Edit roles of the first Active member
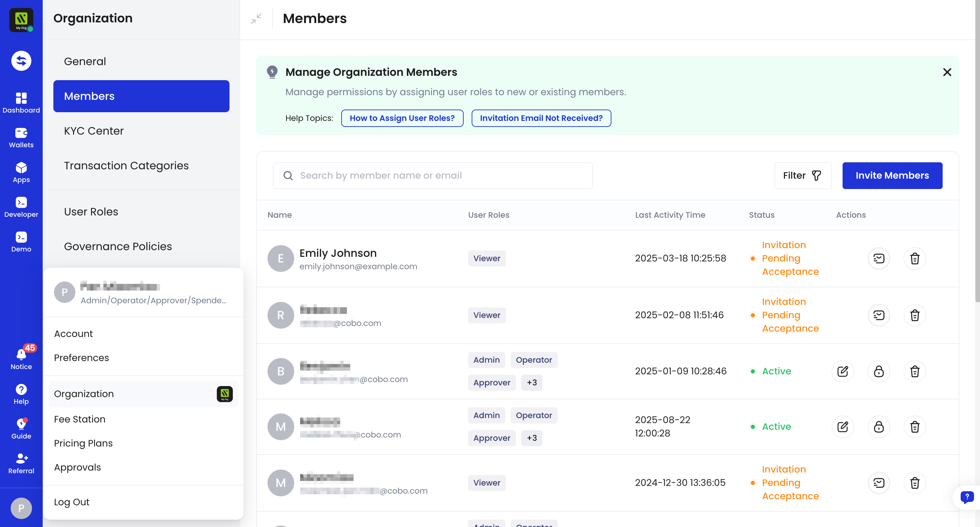 pyautogui.click(x=843, y=371)
